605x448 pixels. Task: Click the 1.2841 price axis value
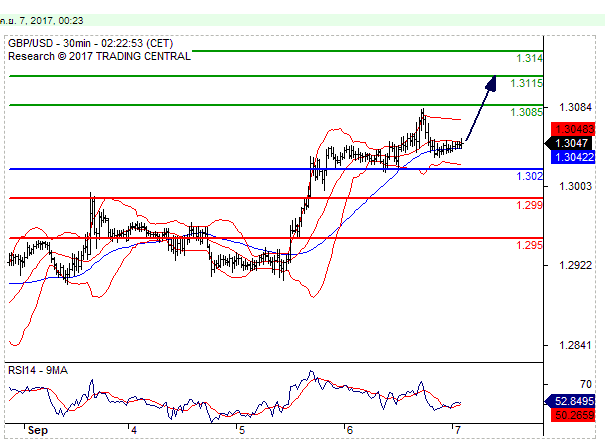click(x=575, y=345)
